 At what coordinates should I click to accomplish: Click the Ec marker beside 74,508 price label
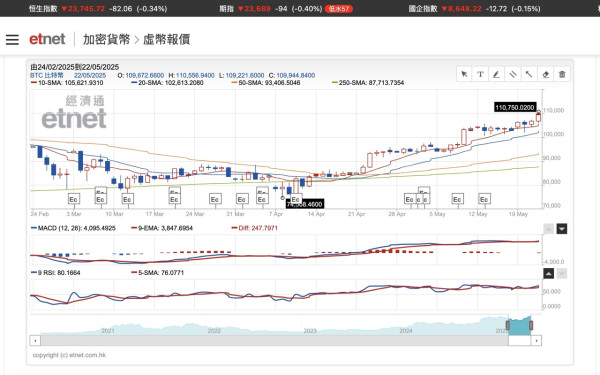point(295,199)
